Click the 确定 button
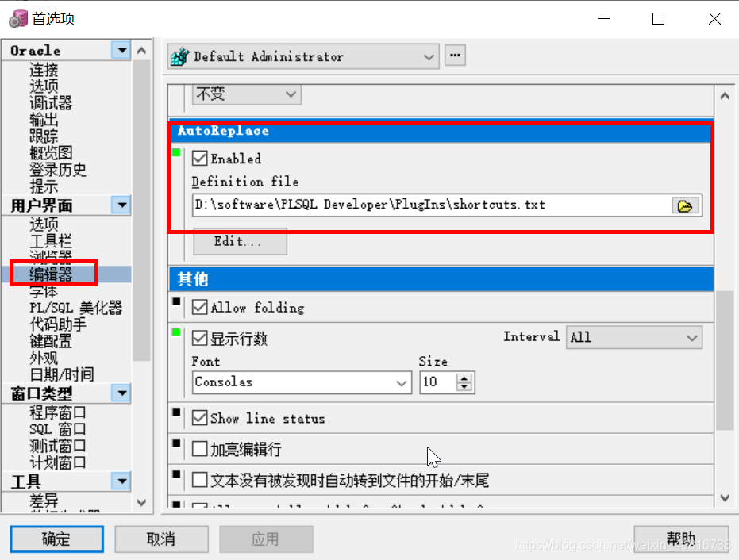Image resolution: width=739 pixels, height=560 pixels. [x=56, y=539]
